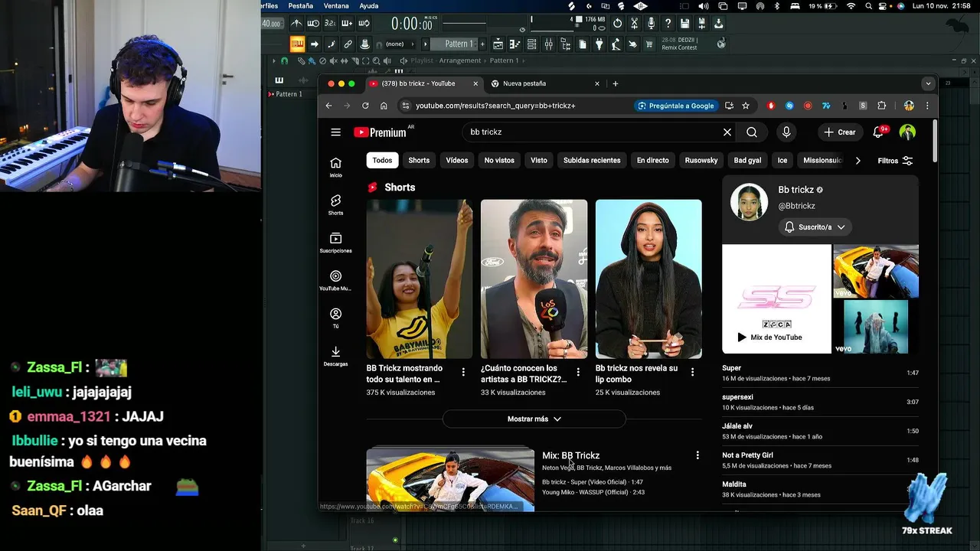The height and width of the screenshot is (551, 980).
Task: Click Pregúntale a Google button
Action: point(675,106)
